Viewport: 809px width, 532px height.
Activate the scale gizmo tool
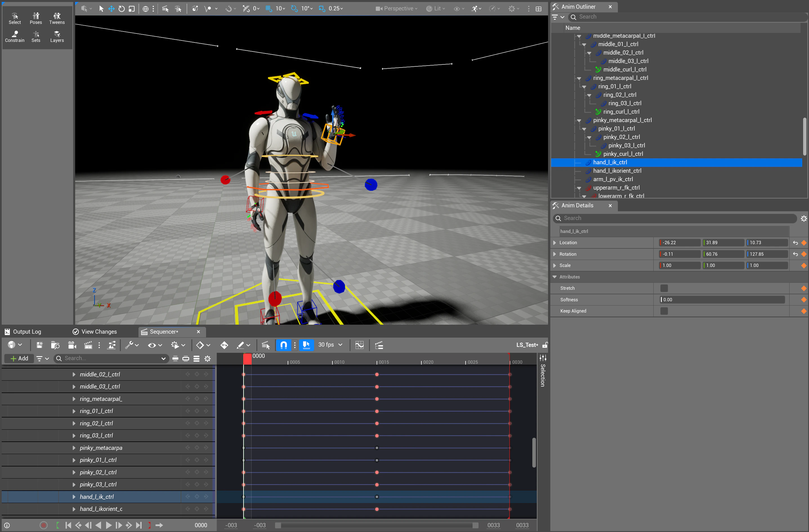(131, 8)
